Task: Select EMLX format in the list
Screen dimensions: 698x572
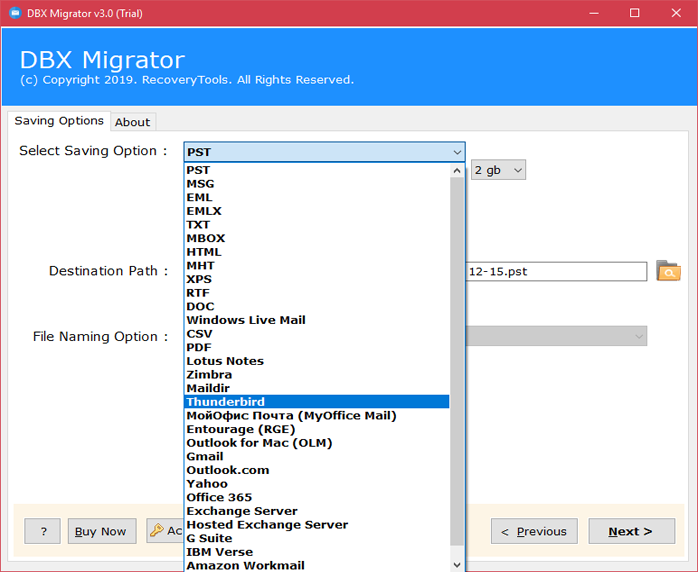Action: point(317,211)
